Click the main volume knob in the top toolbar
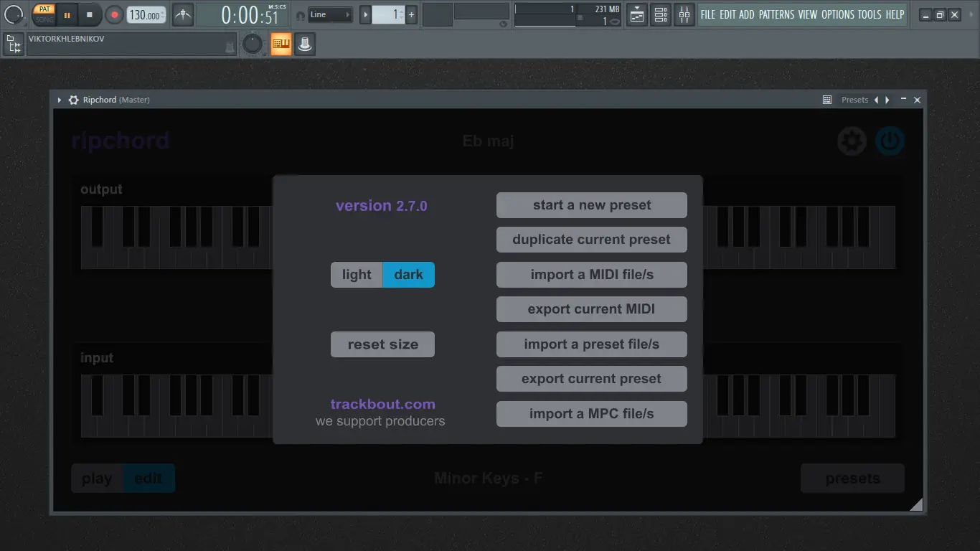 point(14,14)
